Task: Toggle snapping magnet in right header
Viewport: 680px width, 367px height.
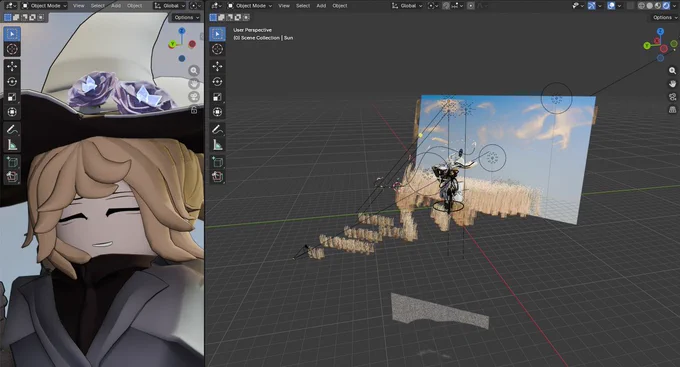Action: [446, 6]
